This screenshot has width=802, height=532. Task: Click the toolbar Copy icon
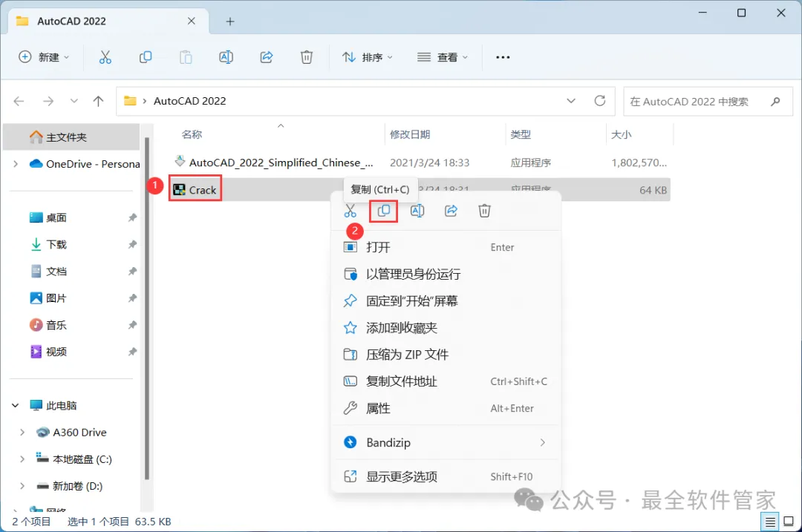click(146, 57)
